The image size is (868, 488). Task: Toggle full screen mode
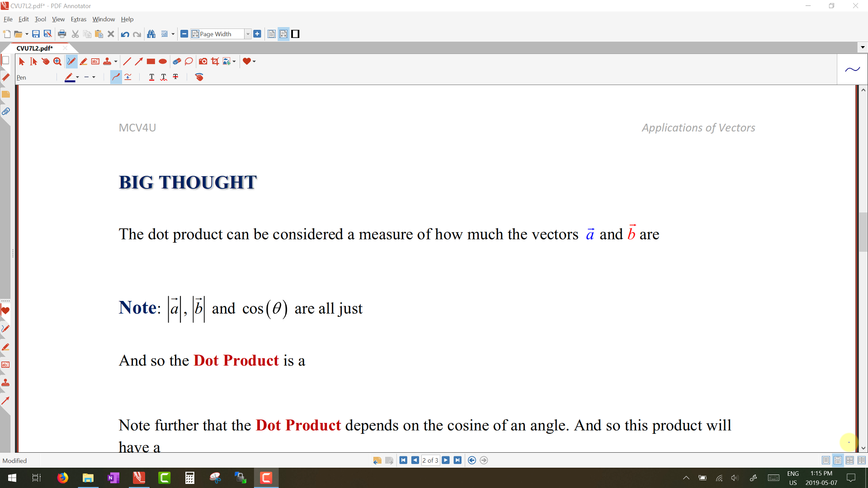296,34
